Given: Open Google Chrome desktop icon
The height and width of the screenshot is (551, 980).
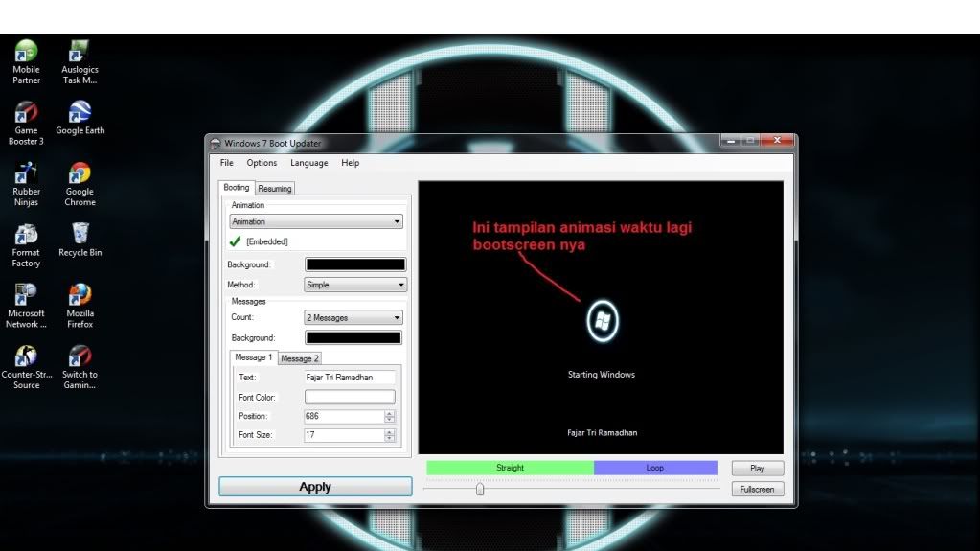Looking at the screenshot, I should point(80,184).
